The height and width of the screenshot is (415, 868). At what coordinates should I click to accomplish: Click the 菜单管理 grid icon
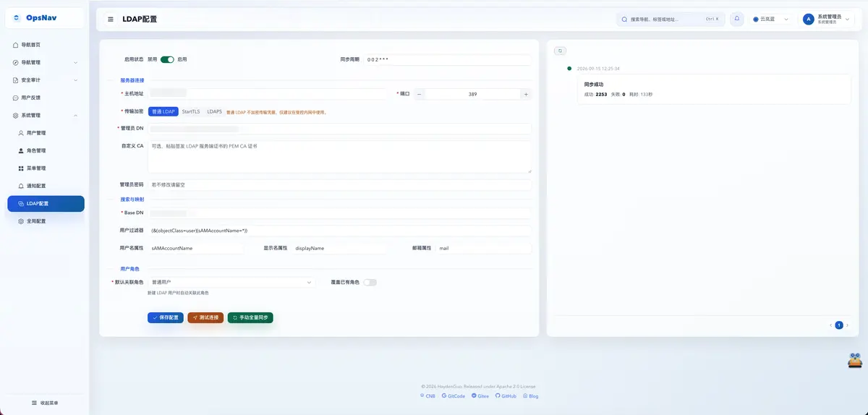click(x=21, y=168)
